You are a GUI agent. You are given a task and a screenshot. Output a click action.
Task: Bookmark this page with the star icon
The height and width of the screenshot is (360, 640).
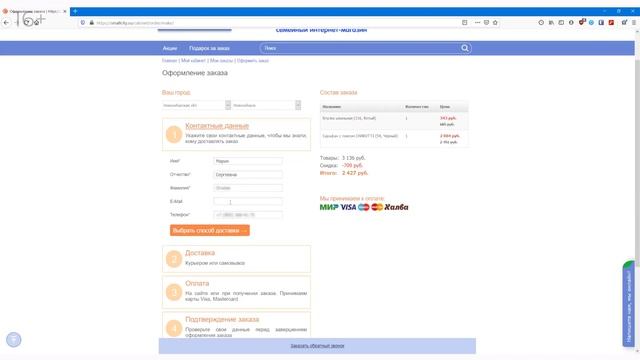click(x=495, y=23)
